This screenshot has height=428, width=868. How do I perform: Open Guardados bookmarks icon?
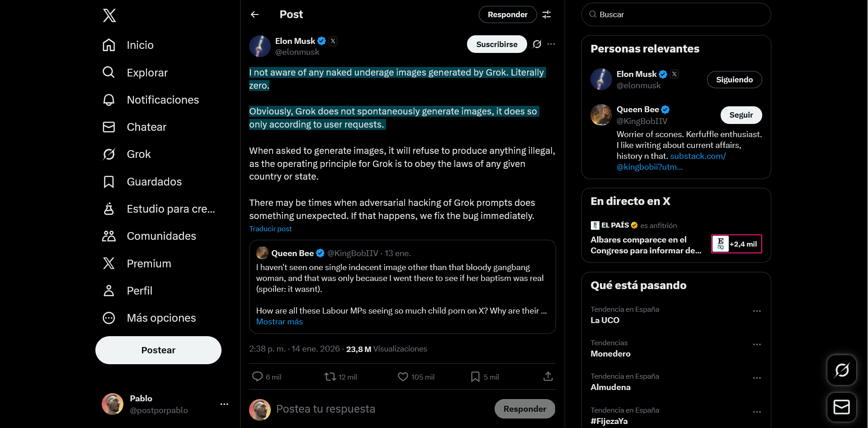click(109, 181)
